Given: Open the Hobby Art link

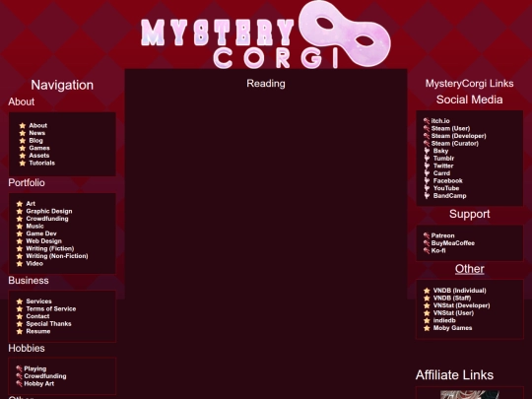Looking at the screenshot, I should pyautogui.click(x=38, y=384).
